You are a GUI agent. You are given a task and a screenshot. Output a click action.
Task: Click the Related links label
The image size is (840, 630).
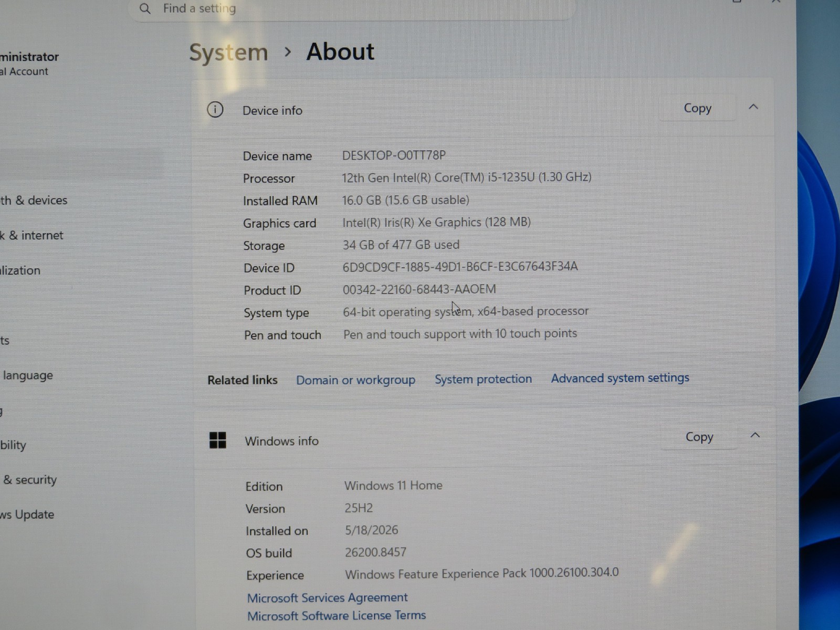click(243, 380)
